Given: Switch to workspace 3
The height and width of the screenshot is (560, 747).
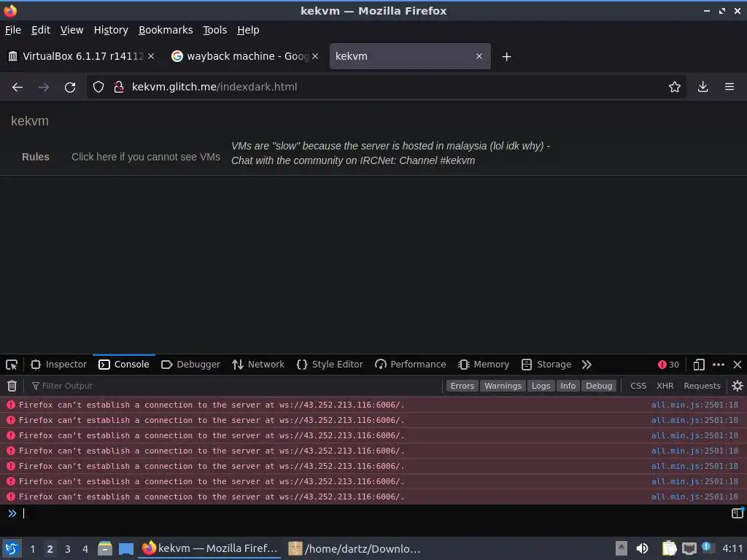Looking at the screenshot, I should click(x=68, y=549).
